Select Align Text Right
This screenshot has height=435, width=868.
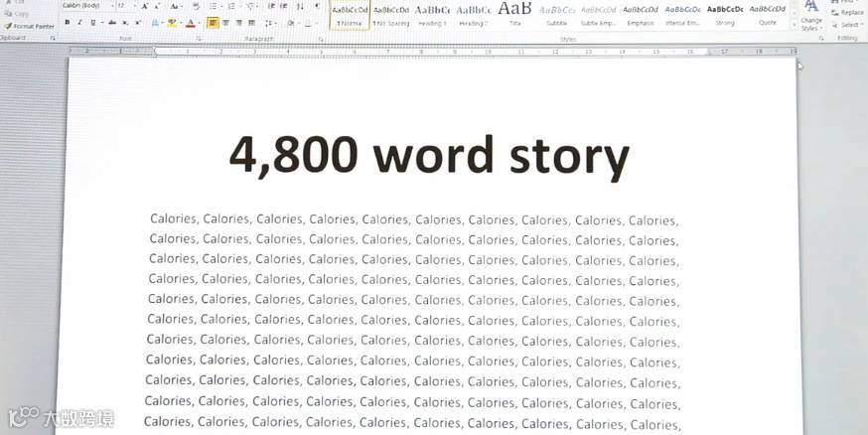coord(238,23)
